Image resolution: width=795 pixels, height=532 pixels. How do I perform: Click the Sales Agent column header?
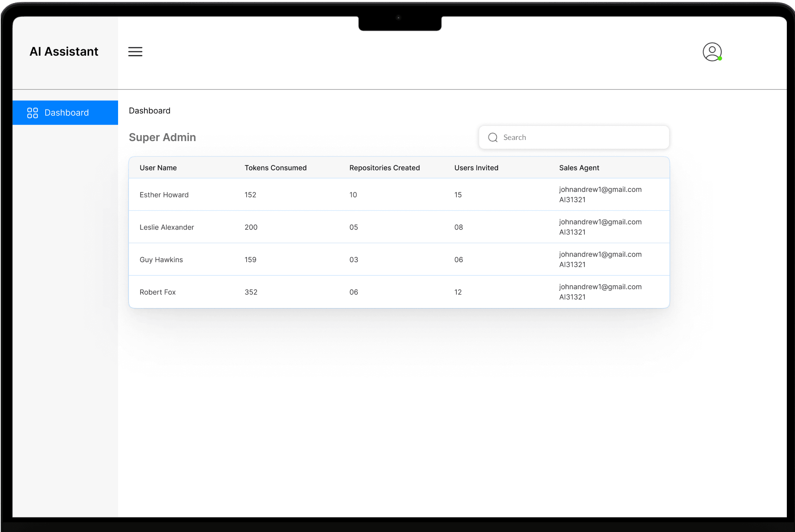click(x=579, y=168)
